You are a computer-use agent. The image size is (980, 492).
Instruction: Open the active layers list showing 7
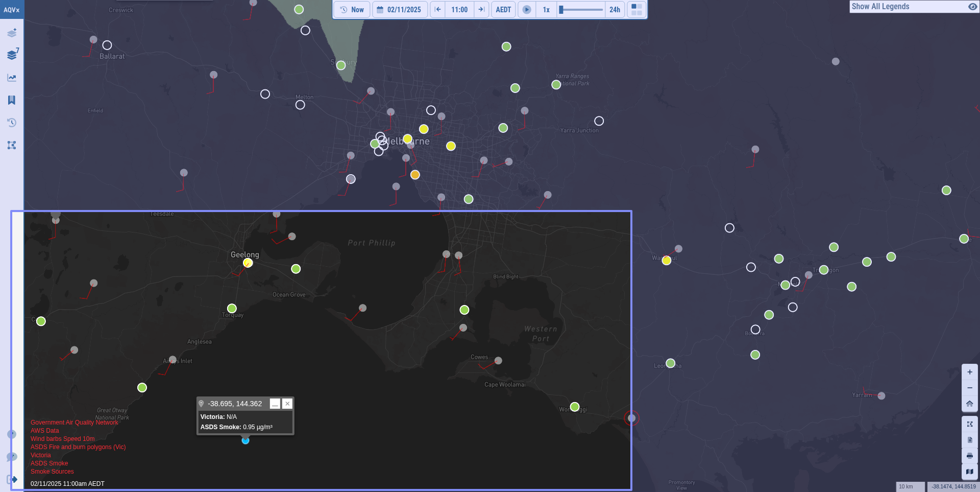pos(12,55)
